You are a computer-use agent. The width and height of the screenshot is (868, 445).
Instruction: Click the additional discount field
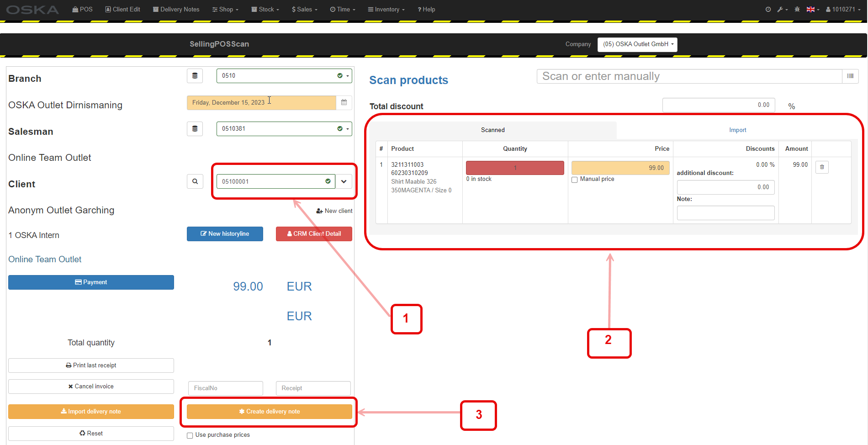coord(725,187)
